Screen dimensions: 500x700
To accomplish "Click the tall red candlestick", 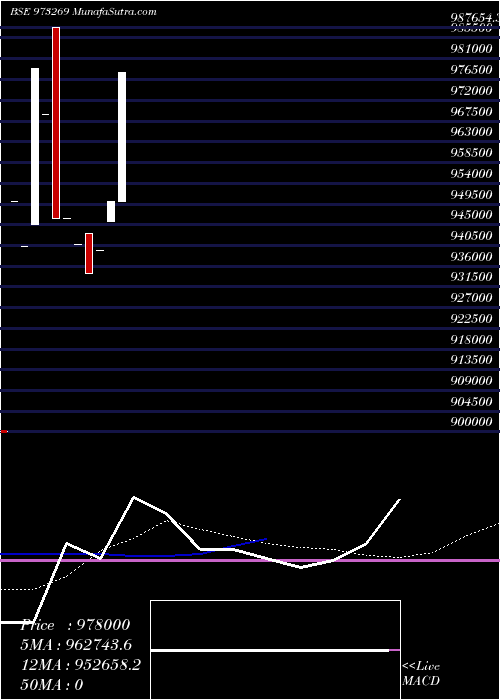I will [x=56, y=123].
